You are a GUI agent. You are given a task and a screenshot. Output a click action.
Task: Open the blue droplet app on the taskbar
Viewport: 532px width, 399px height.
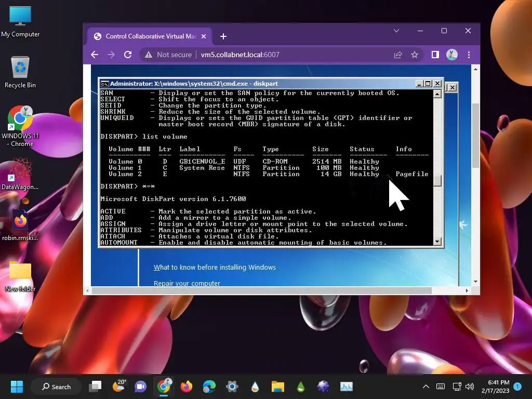tap(255, 387)
